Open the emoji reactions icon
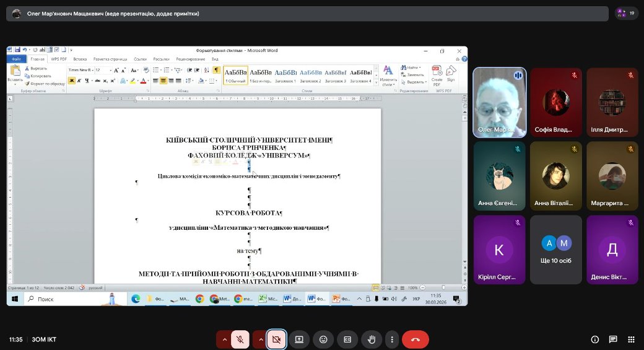644x350 pixels. (323, 339)
